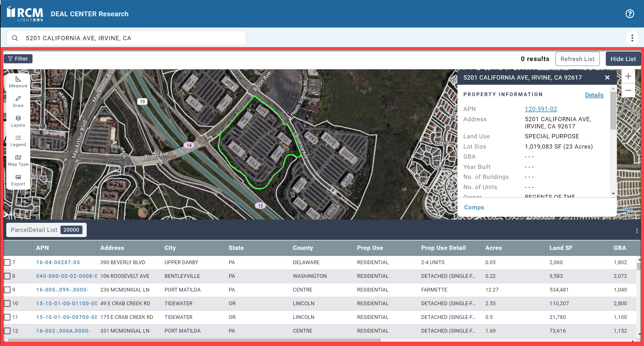Zoom in on the map
Image resolution: width=644 pixels, height=346 pixels.
628,76
